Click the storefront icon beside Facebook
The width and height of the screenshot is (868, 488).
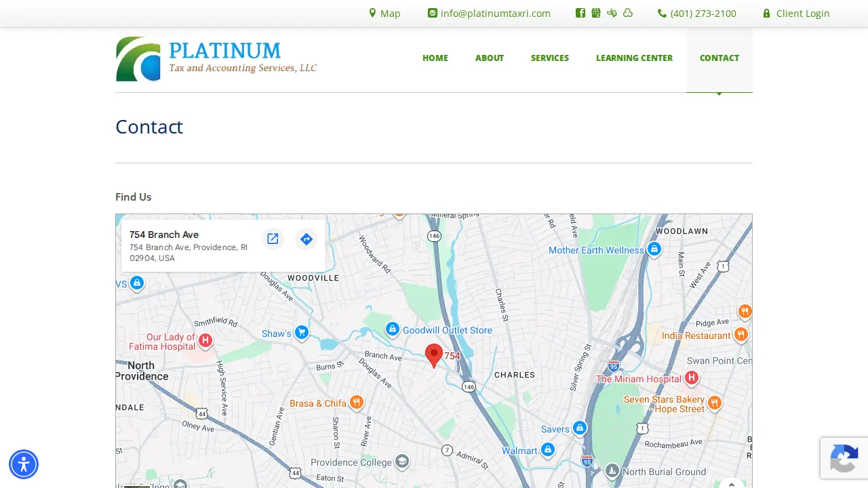point(596,13)
